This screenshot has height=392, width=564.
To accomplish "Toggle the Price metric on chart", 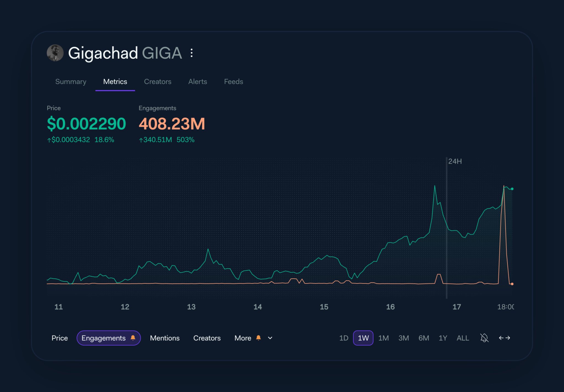I will tap(59, 338).
